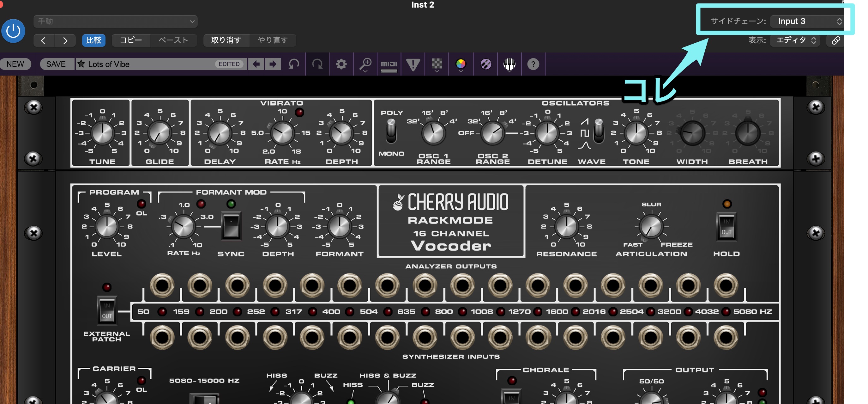Open the help question mark icon
Image resolution: width=868 pixels, height=404 pixels.
pyautogui.click(x=533, y=64)
